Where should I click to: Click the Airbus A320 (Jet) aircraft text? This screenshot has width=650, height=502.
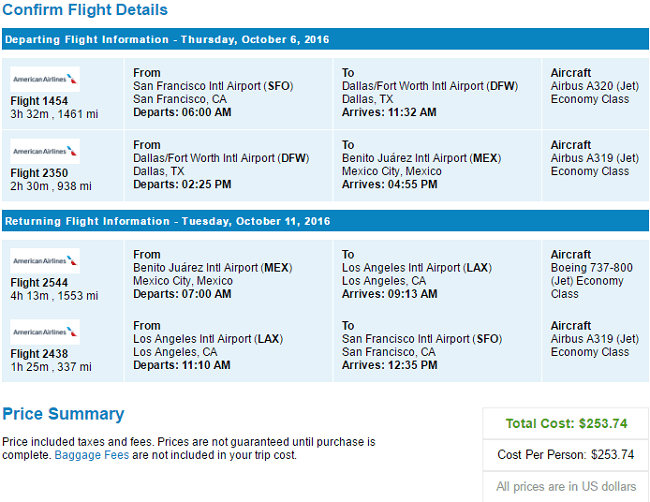(594, 86)
